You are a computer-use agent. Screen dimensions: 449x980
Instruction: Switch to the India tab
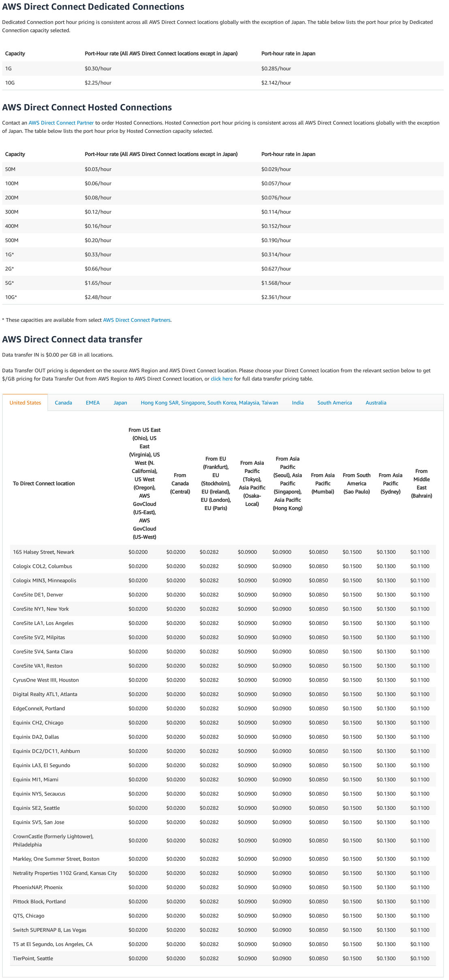click(298, 402)
